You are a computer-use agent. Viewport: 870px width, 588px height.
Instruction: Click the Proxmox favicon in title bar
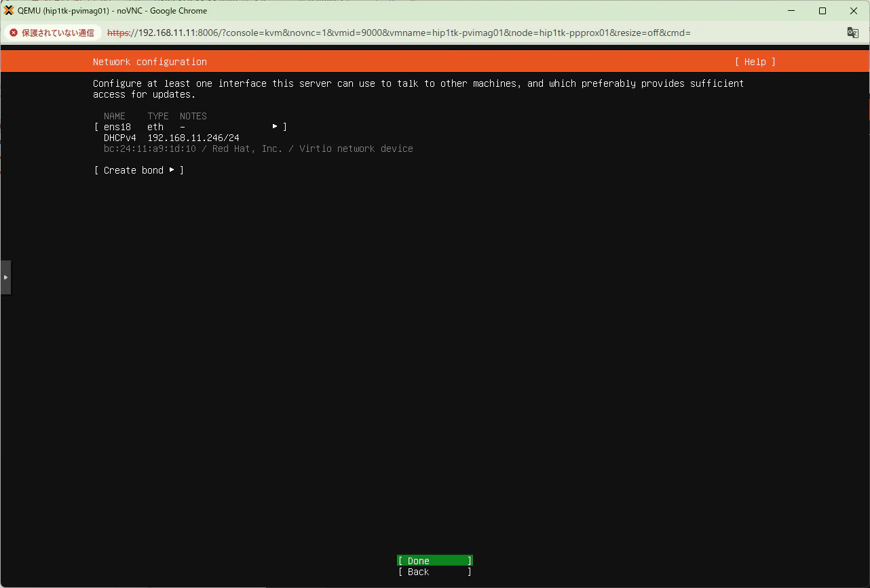pos(9,11)
